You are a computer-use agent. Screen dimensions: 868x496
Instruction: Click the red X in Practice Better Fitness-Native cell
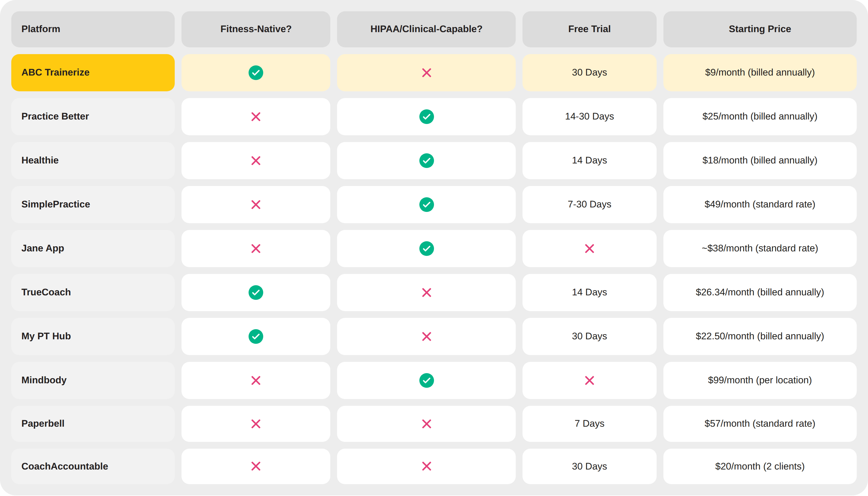point(256,116)
